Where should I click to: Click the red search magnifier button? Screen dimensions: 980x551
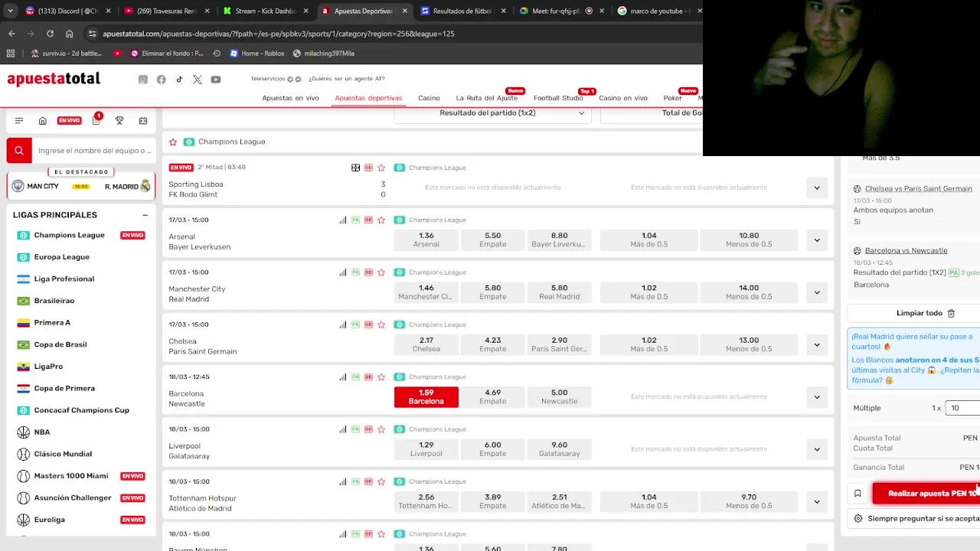(19, 151)
